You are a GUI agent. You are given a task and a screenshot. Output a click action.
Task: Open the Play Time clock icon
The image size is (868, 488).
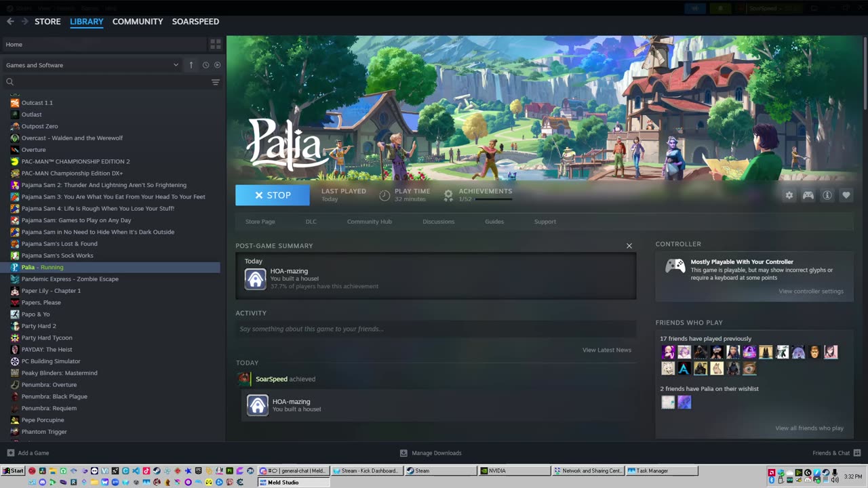[384, 195]
